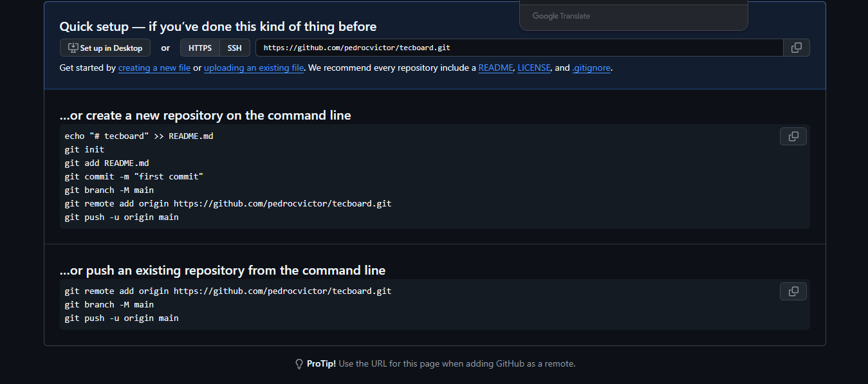Click Set up in Desktop
868x384 pixels.
click(x=106, y=48)
